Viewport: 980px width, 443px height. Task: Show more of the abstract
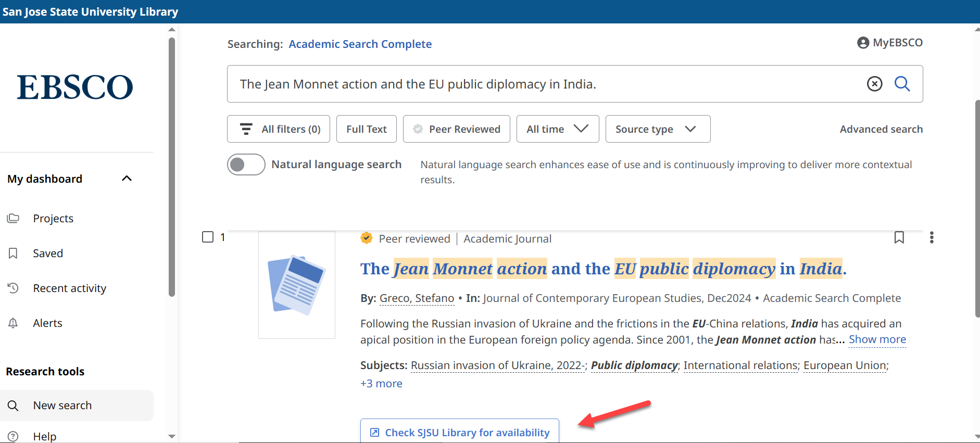(877, 339)
